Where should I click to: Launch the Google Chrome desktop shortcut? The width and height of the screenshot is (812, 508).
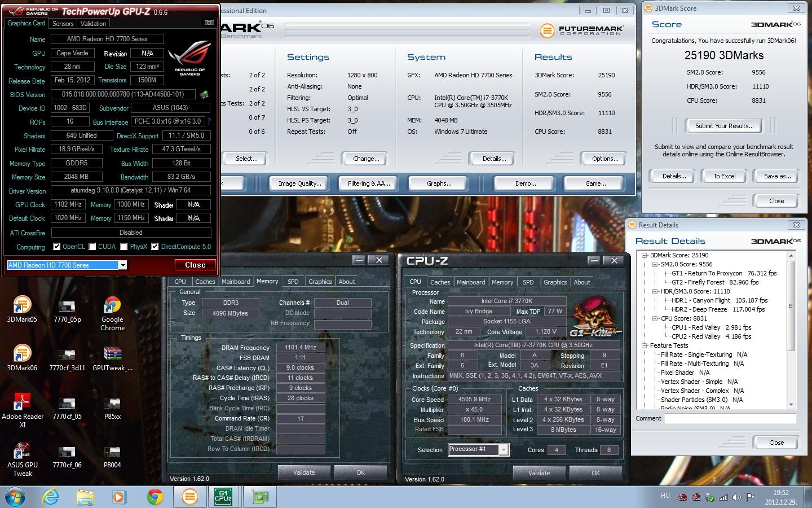pyautogui.click(x=112, y=313)
